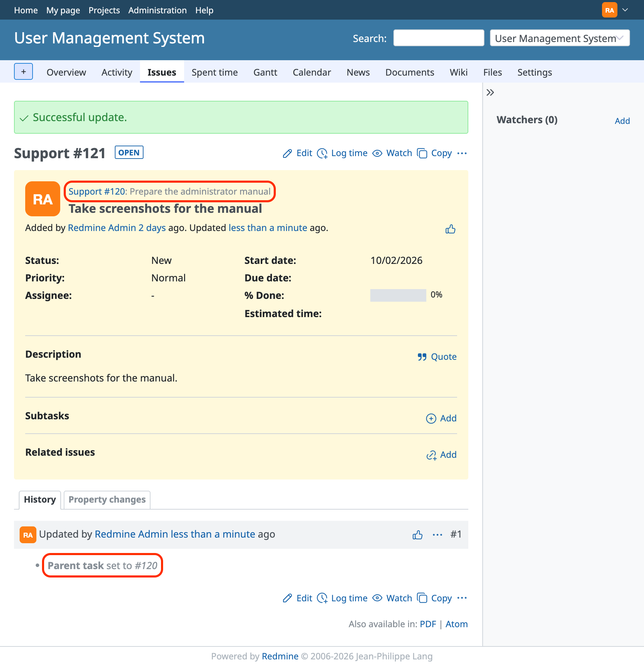Open the Gantt tab
644x665 pixels.
[265, 72]
